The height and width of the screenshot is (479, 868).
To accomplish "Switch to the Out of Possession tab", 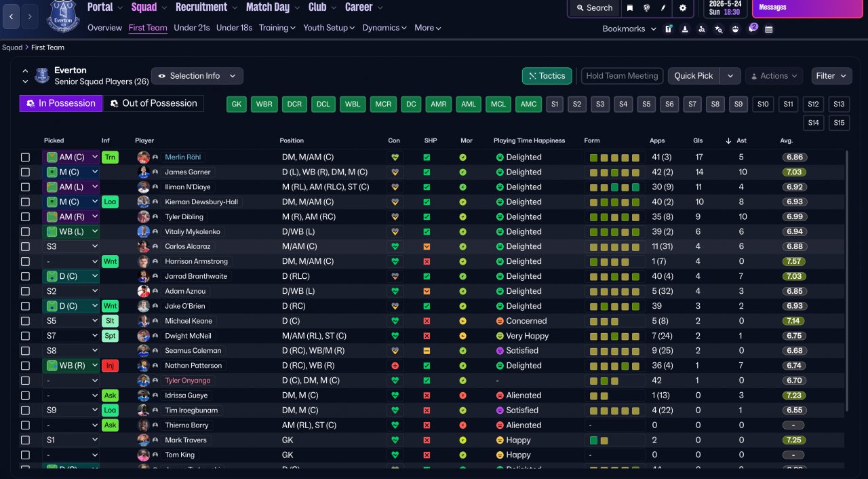I will coord(153,103).
